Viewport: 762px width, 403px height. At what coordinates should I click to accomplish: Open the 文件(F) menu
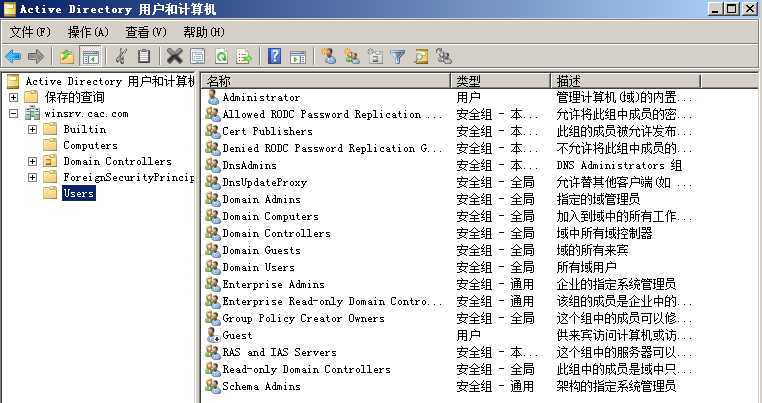(x=30, y=33)
